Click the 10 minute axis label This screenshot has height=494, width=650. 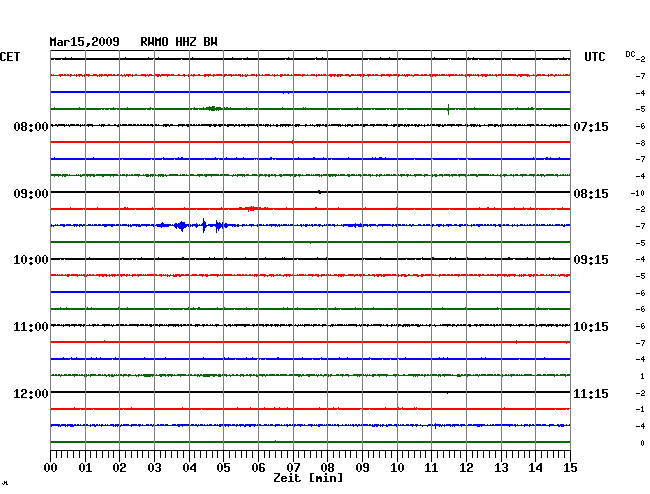point(397,468)
